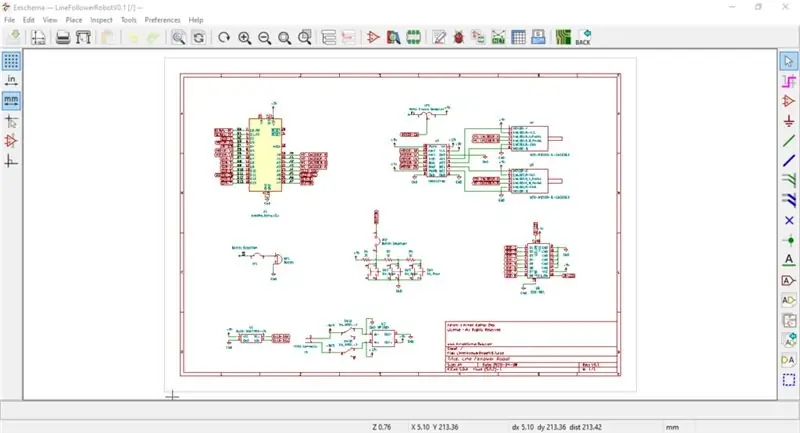Run the Electrical Rules Checker (ladybug icon)

click(459, 37)
